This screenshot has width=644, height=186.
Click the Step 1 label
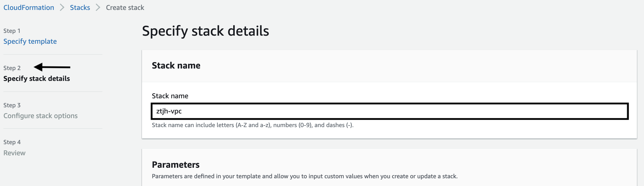(12, 31)
